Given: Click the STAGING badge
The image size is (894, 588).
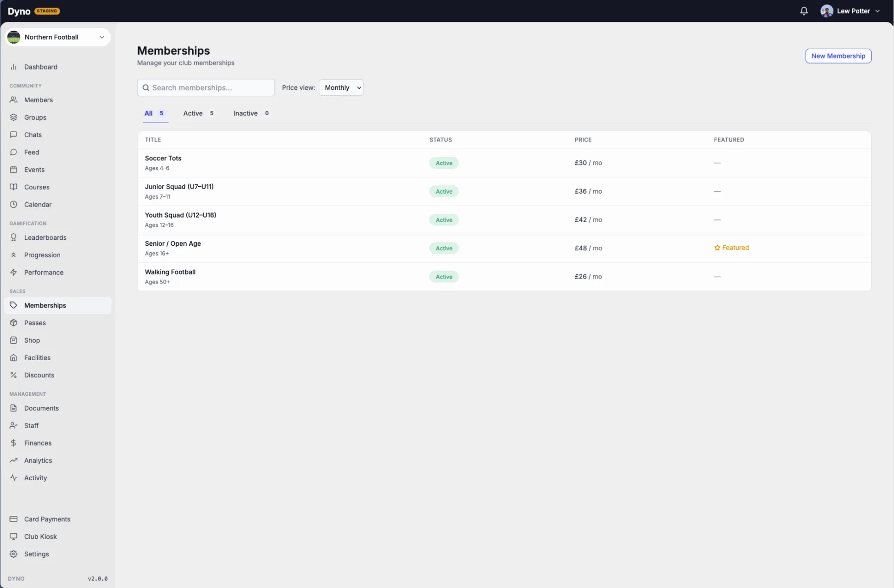Looking at the screenshot, I should click(47, 11).
